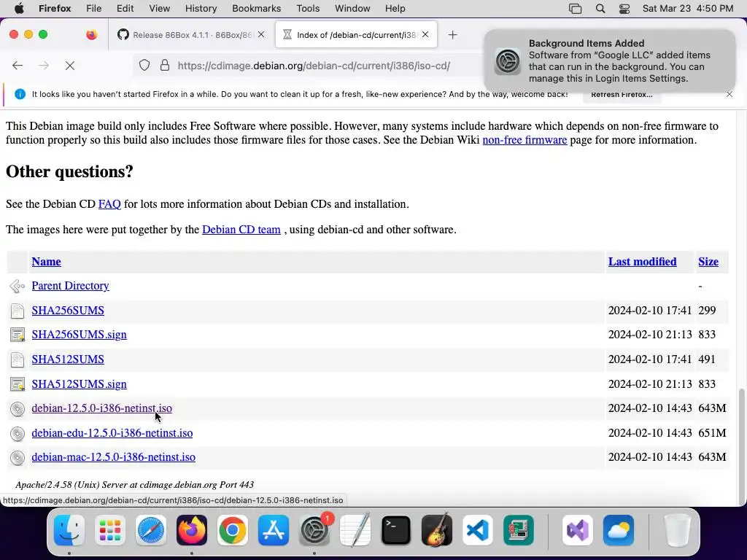This screenshot has width=747, height=560.
Task: Open the SHA512SUMS file link
Action: (x=68, y=359)
